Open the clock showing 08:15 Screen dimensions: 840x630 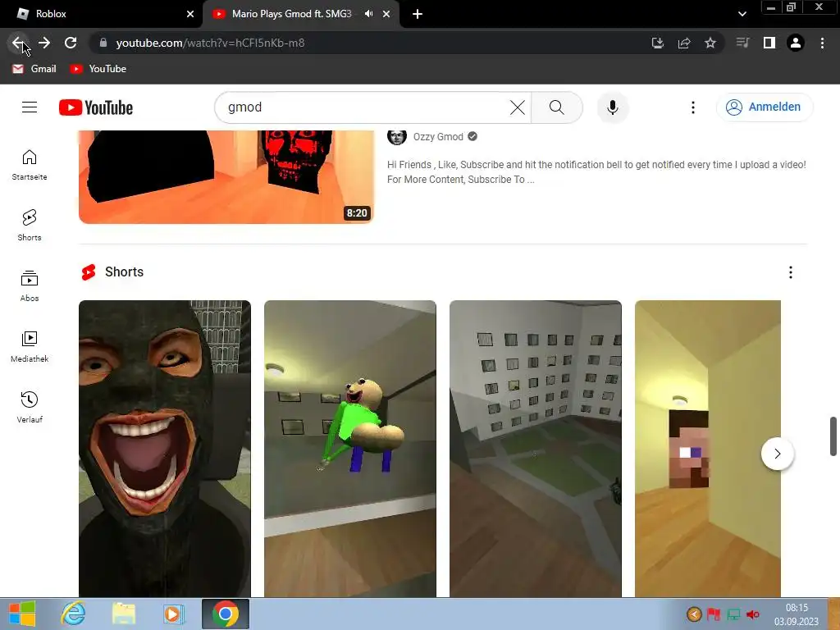pyautogui.click(x=796, y=614)
